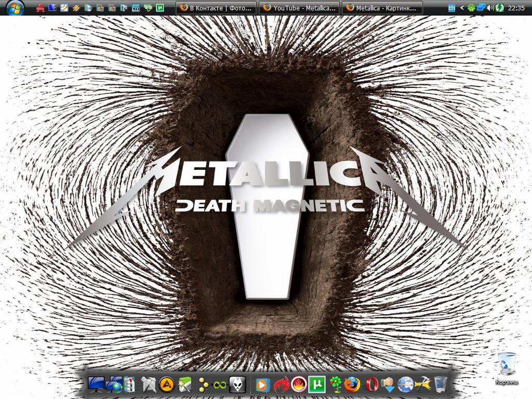532x399 pixels.
Task: Open Foobar2000 alien icon in dock
Action: 237,384
